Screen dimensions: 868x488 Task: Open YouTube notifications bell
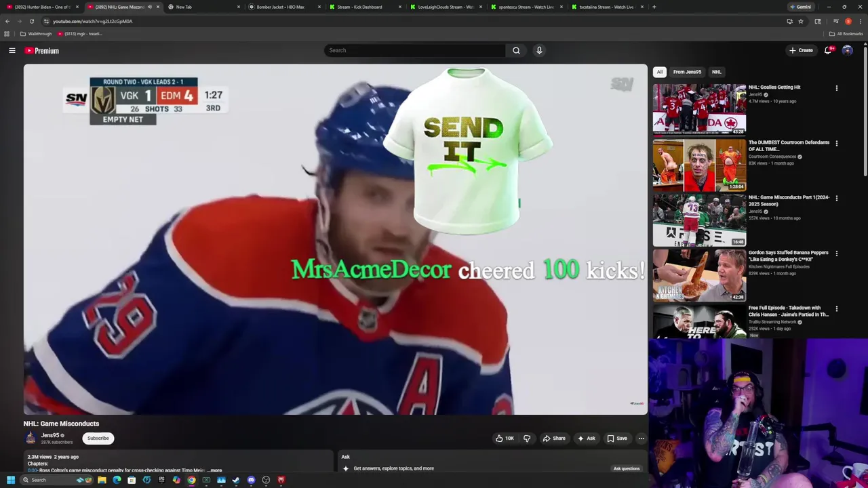coord(828,50)
